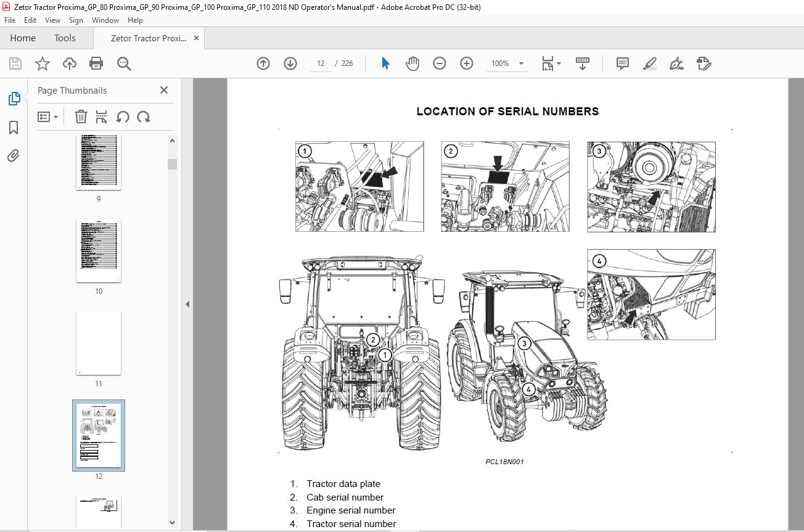Choose the arrow selection tool
The width and height of the screenshot is (804, 532).
pos(386,63)
